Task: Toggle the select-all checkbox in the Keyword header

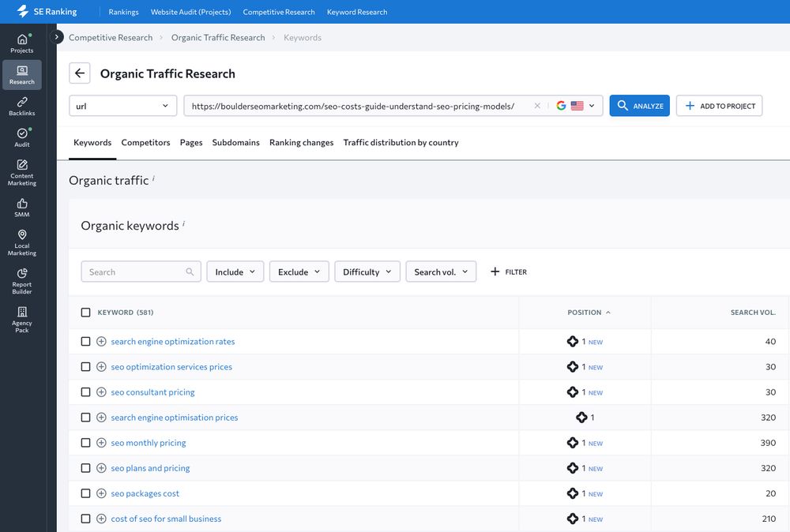Action: [x=86, y=313]
